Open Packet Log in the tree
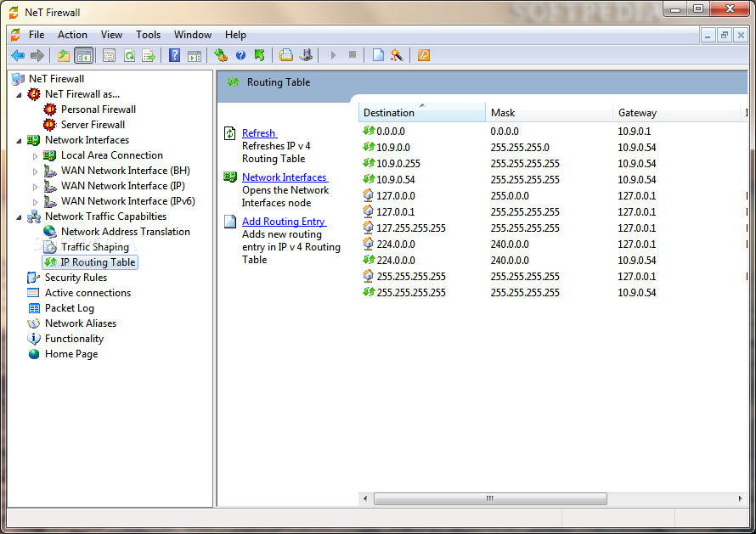Viewport: 756px width, 534px height. 70,308
